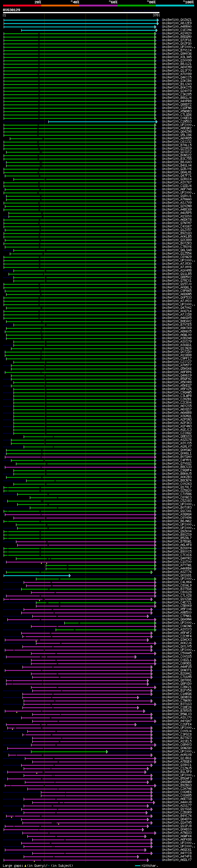Select the UniRef100_A3L3A5 label

click(177, 57)
